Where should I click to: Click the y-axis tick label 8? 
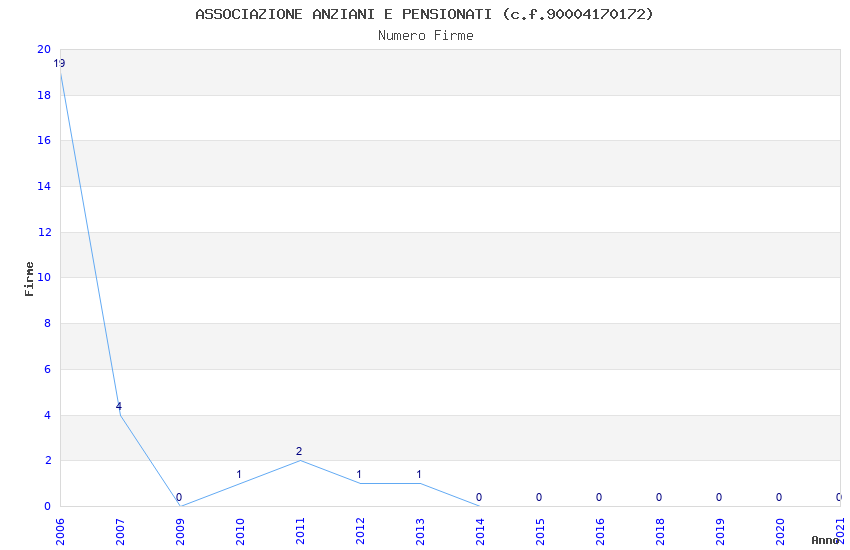pyautogui.click(x=48, y=323)
